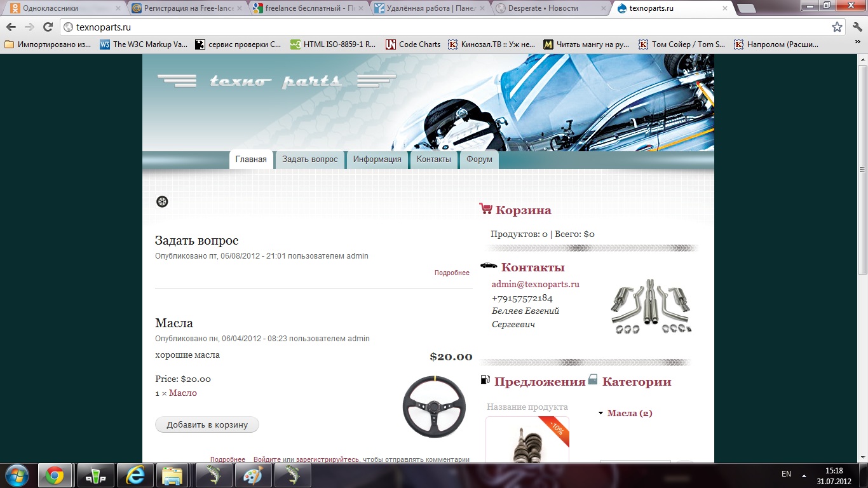Open Подробнее link under Задать вопрос post

452,273
